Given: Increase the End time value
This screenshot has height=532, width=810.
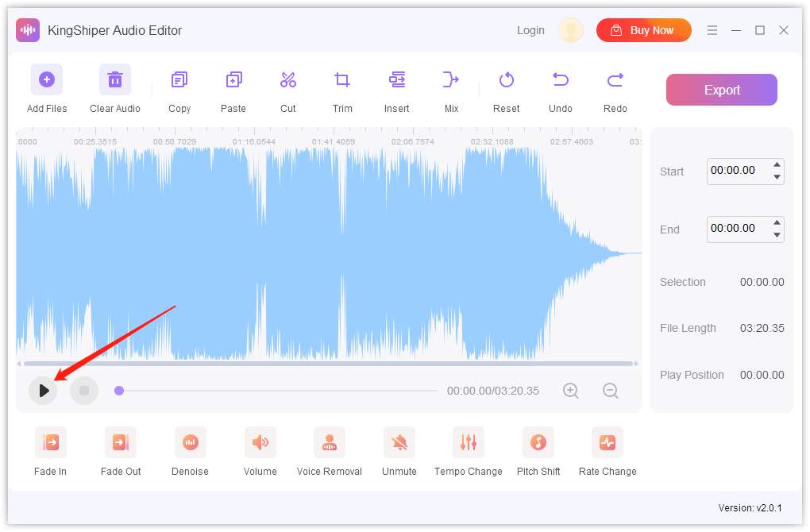Looking at the screenshot, I should coord(777,222).
